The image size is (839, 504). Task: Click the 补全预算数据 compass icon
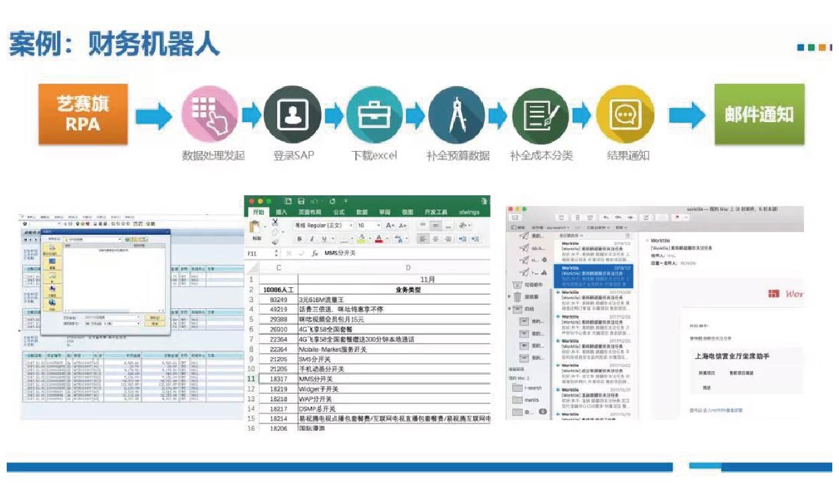coord(456,115)
